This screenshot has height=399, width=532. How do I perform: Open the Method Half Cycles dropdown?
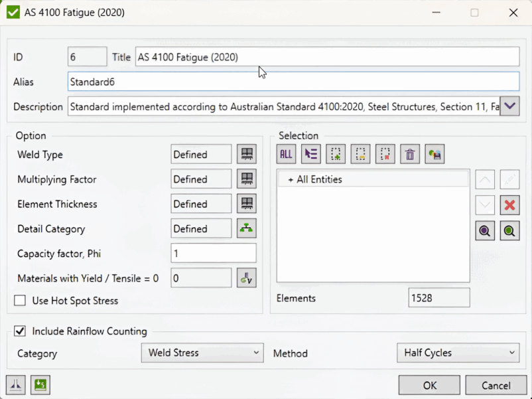(458, 353)
